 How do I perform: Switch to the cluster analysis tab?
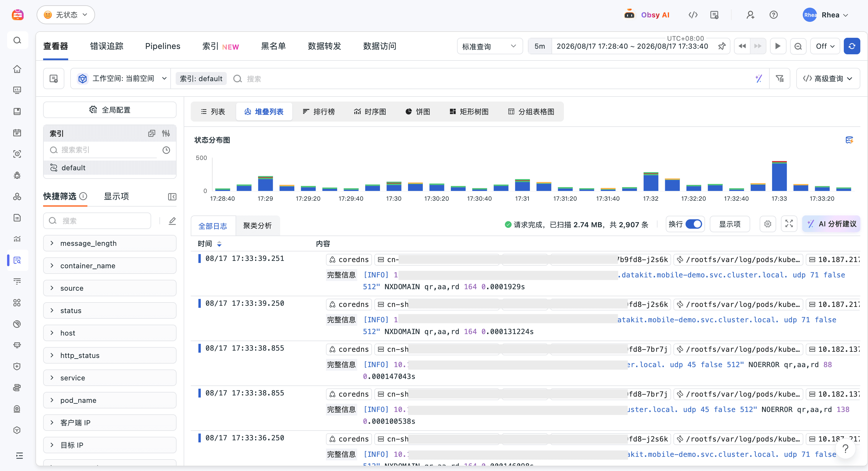point(257,226)
